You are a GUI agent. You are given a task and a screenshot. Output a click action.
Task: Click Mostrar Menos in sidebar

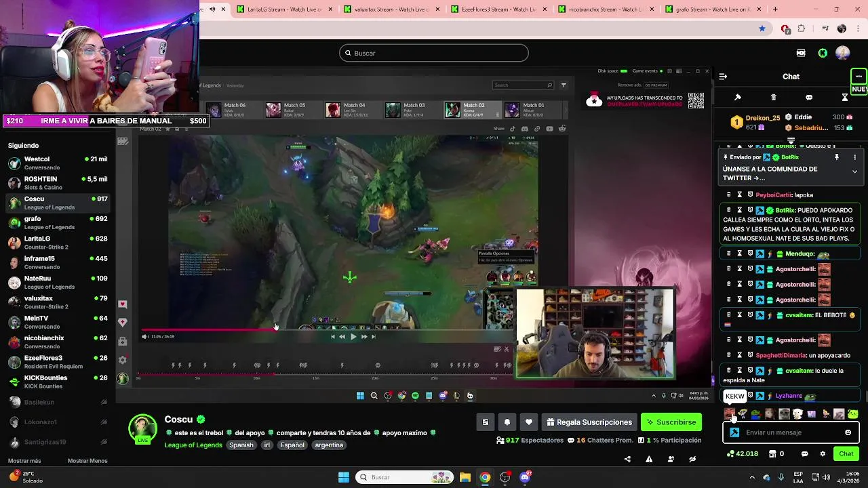click(x=87, y=461)
